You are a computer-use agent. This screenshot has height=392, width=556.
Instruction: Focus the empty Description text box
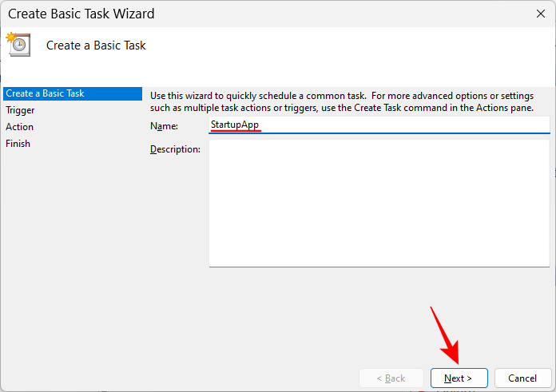point(379,203)
